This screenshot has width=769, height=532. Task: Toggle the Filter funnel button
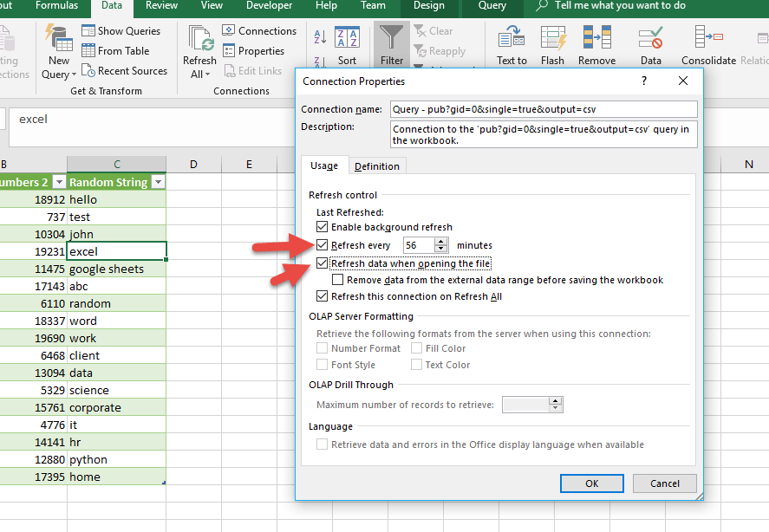[x=391, y=45]
